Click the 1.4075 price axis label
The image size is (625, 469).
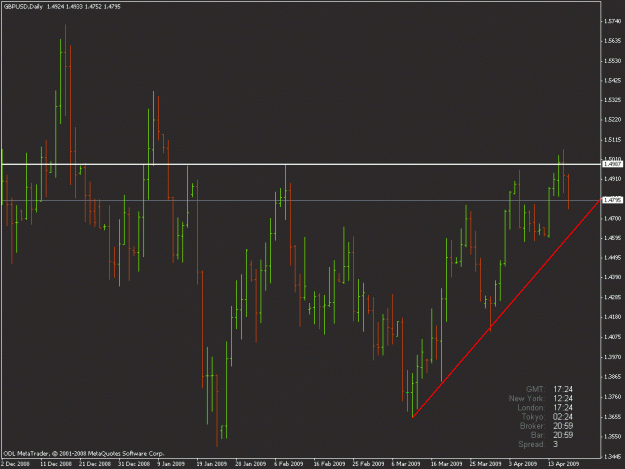coord(613,337)
